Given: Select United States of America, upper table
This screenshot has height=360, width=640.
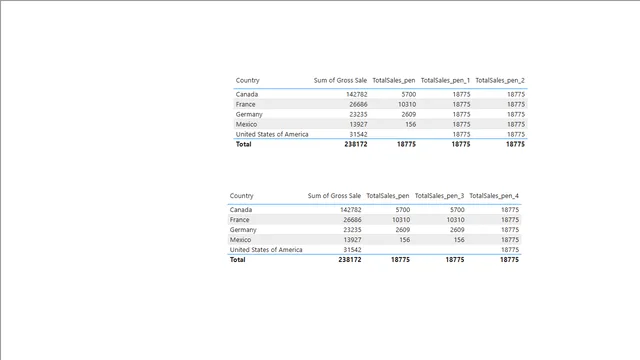Looking at the screenshot, I should (x=272, y=134).
